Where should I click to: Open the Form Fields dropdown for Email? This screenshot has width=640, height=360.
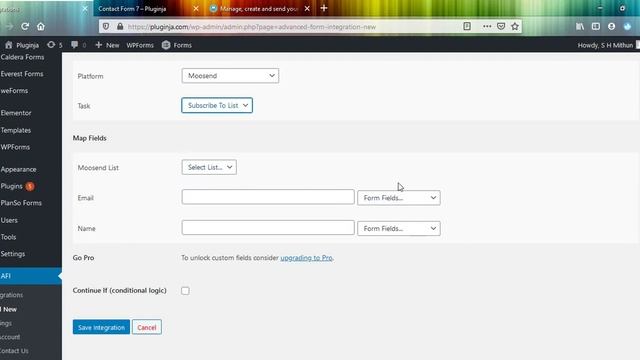tap(399, 198)
